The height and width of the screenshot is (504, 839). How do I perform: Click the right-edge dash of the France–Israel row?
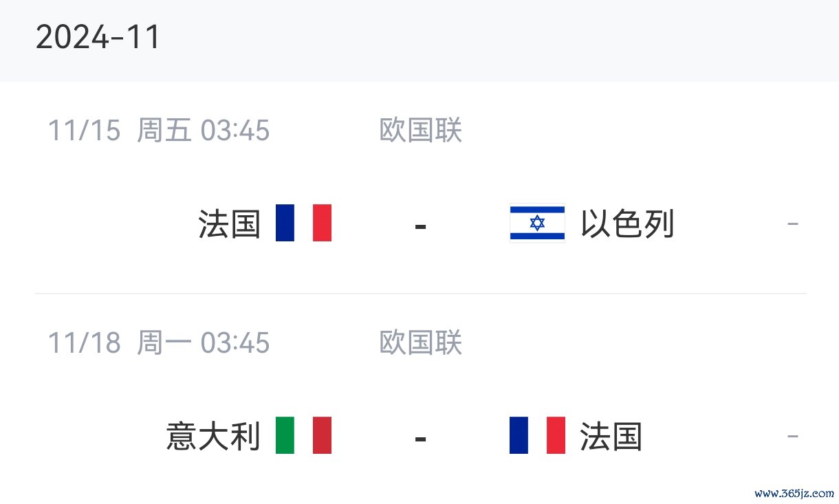tap(792, 224)
